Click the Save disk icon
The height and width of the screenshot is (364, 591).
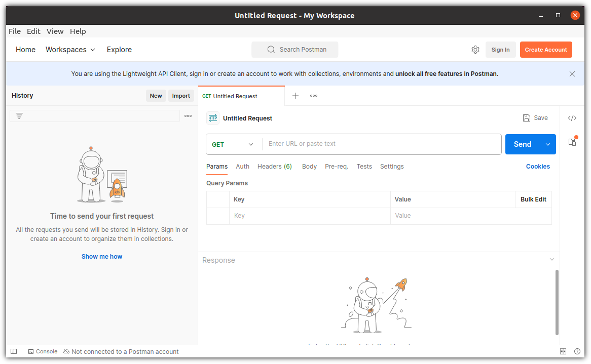point(526,118)
